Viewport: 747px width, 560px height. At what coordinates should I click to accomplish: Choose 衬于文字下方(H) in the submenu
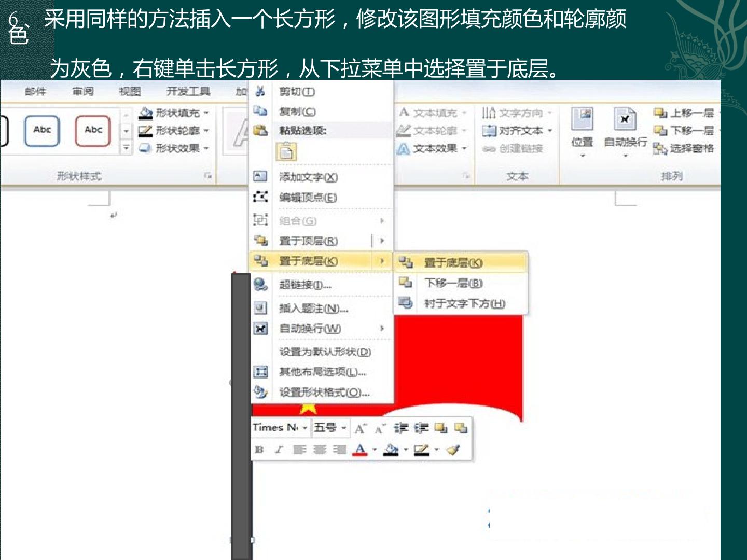(465, 303)
